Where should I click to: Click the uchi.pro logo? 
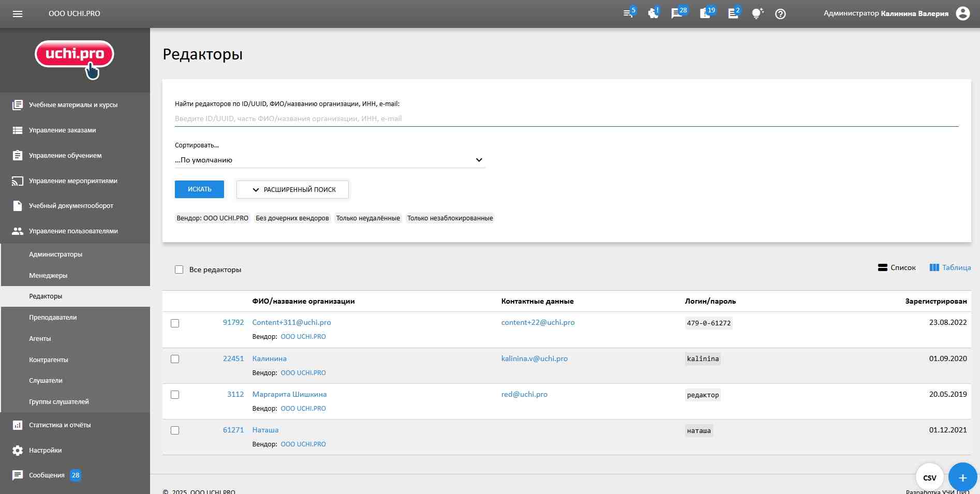click(75, 59)
